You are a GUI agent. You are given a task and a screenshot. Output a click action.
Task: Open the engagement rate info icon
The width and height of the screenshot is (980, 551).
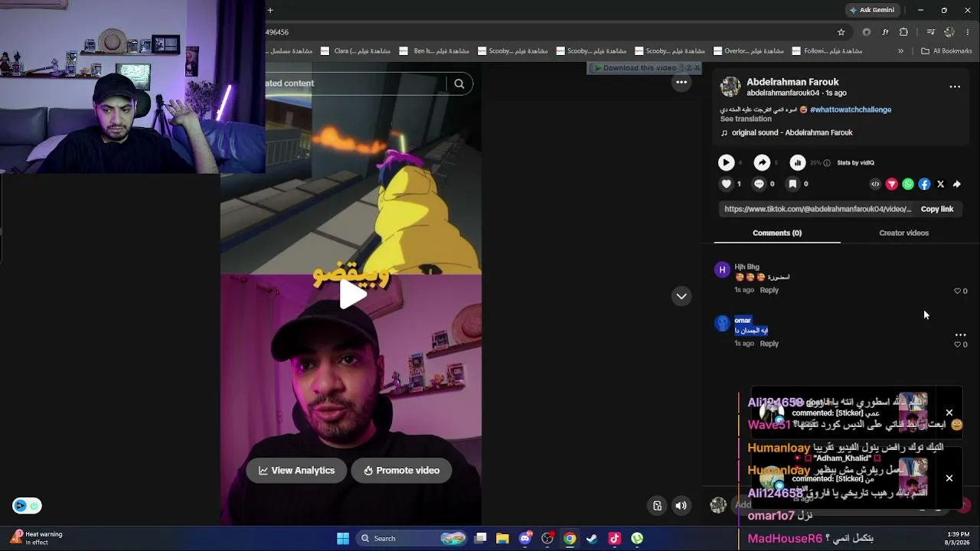pyautogui.click(x=827, y=163)
